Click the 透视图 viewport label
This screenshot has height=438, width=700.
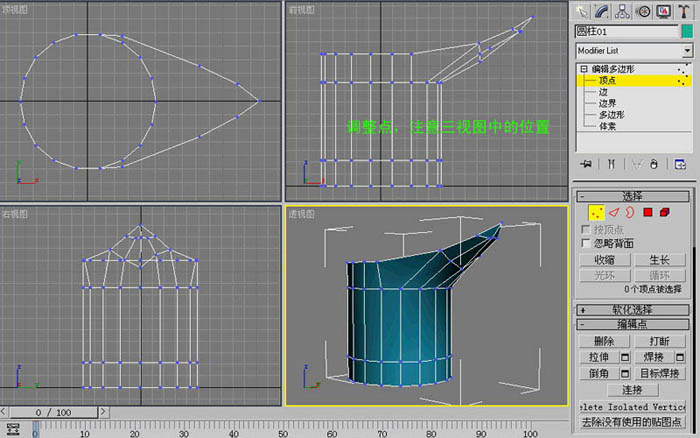coord(301,214)
